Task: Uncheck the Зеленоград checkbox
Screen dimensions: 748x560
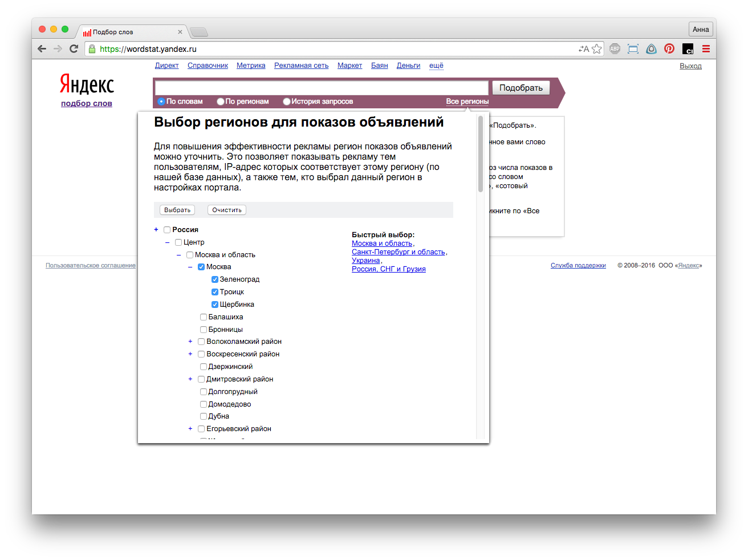Action: 215,279
